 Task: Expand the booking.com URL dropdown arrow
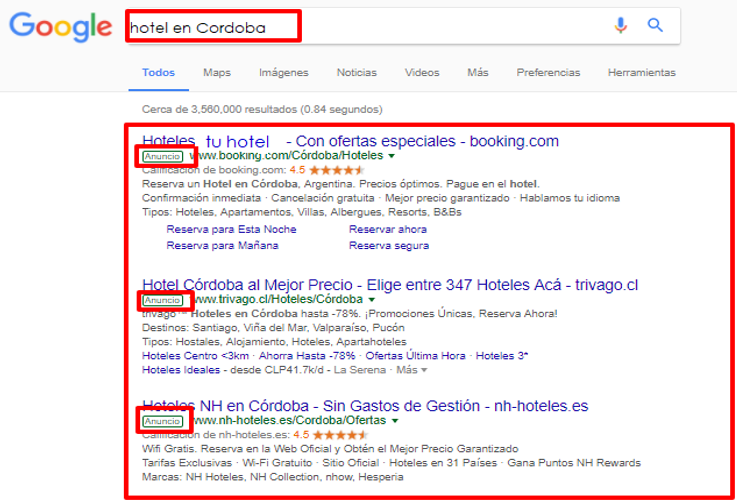pos(392,156)
